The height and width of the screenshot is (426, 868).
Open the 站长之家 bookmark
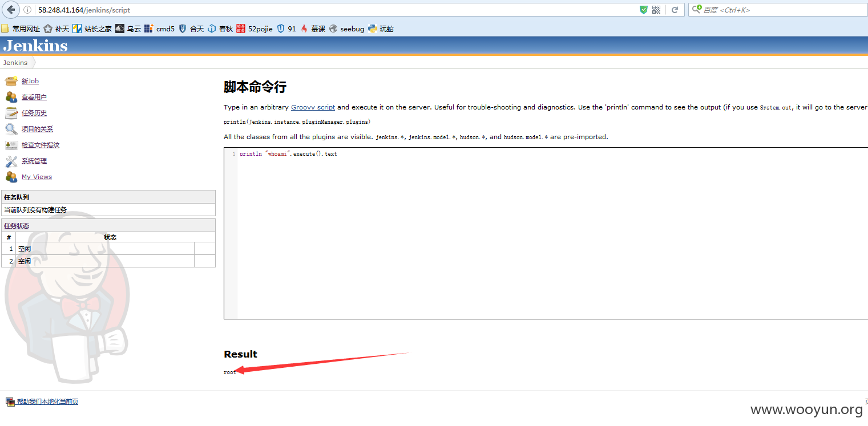pyautogui.click(x=92, y=29)
